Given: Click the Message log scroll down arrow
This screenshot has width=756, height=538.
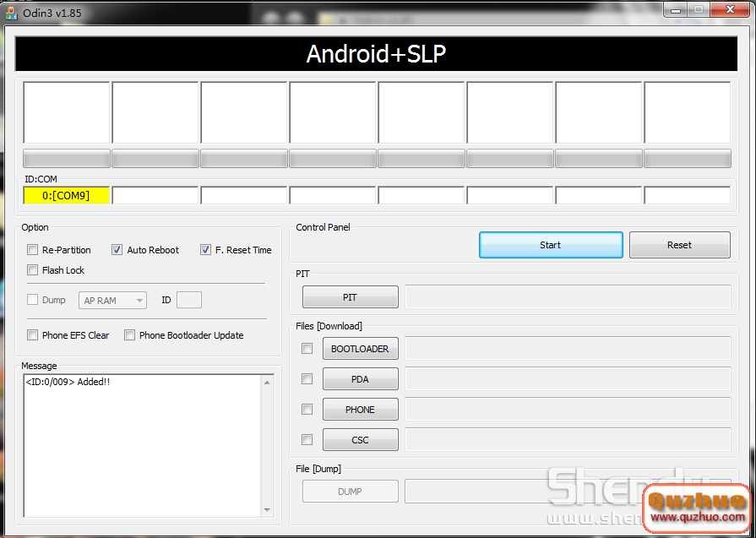Looking at the screenshot, I should coord(267,509).
